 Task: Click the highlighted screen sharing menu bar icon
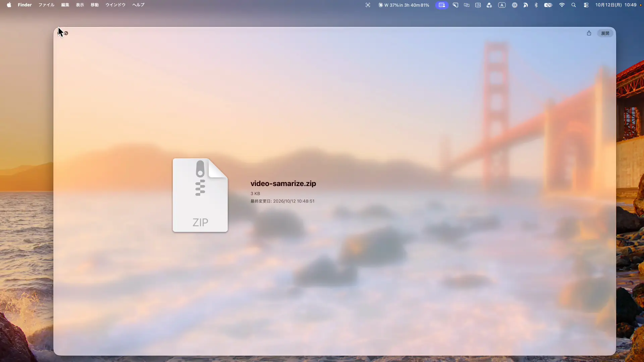click(442, 5)
